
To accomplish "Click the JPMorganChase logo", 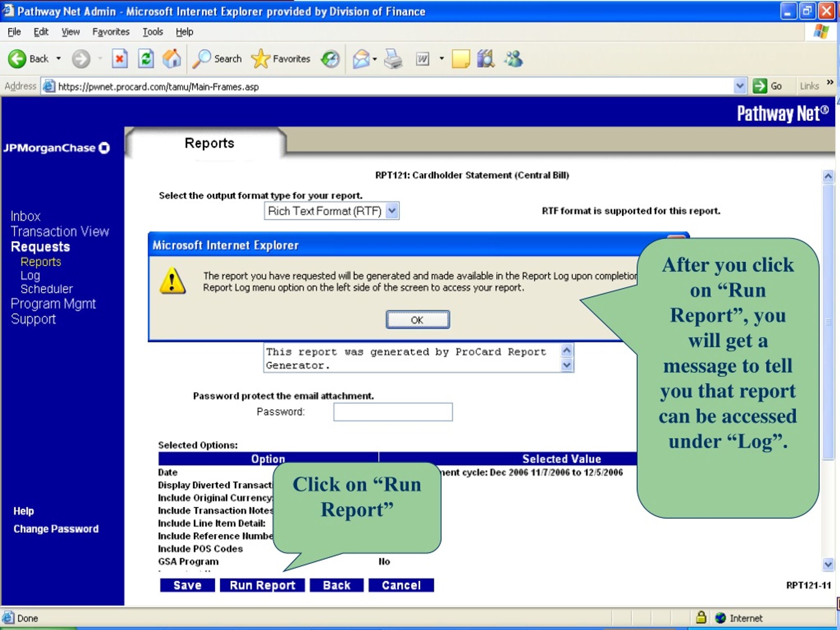I will (56, 148).
